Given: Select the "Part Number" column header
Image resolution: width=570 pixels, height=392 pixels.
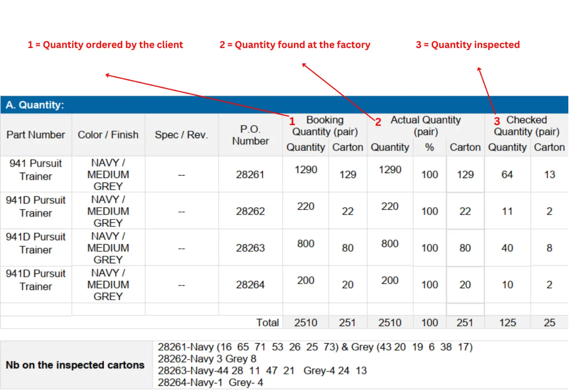Looking at the screenshot, I should click(x=36, y=135).
